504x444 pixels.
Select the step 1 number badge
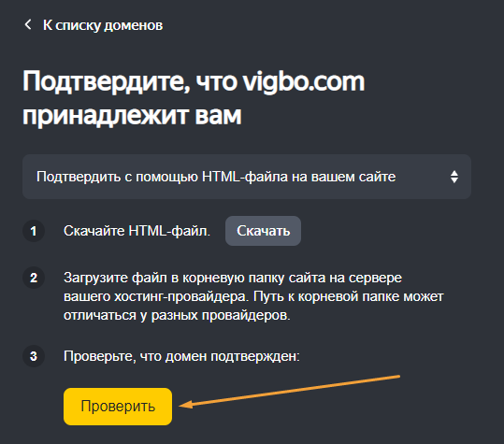click(34, 231)
